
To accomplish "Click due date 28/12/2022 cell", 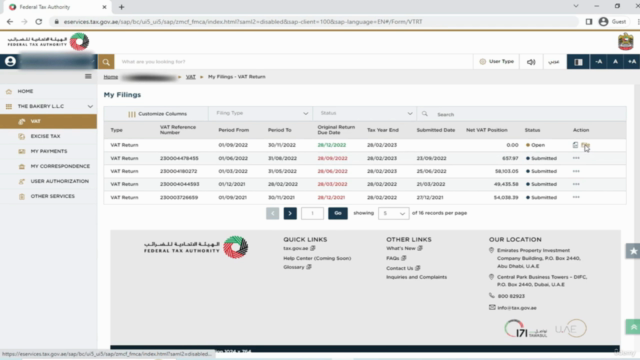I will tap(332, 145).
